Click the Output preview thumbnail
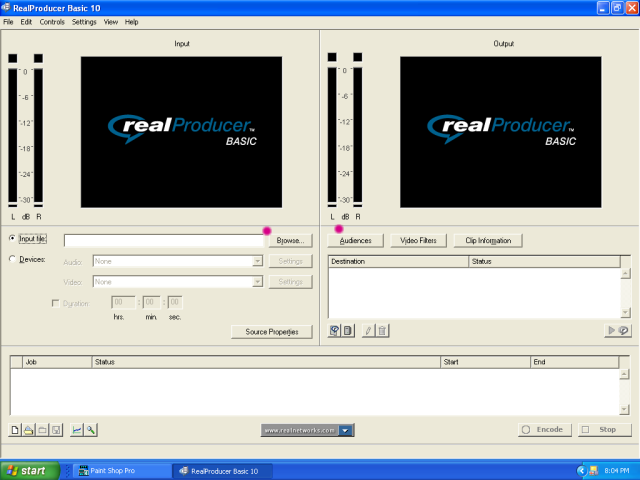Viewport: 640px width, 480px height. 500,132
